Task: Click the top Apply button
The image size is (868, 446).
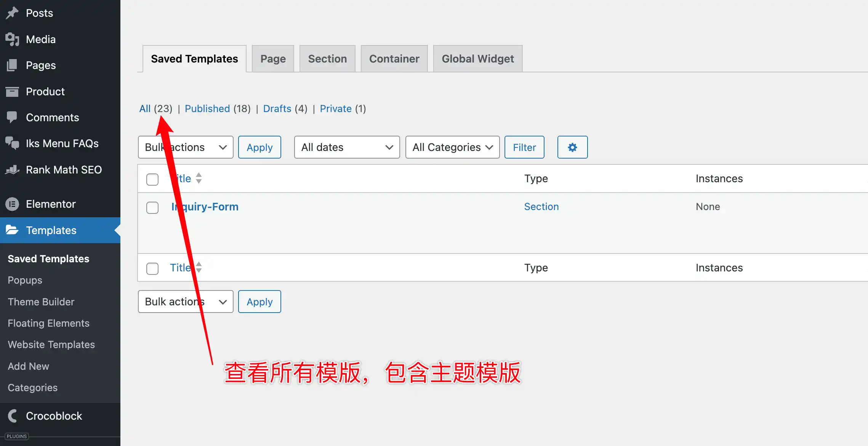Action: pyautogui.click(x=259, y=147)
